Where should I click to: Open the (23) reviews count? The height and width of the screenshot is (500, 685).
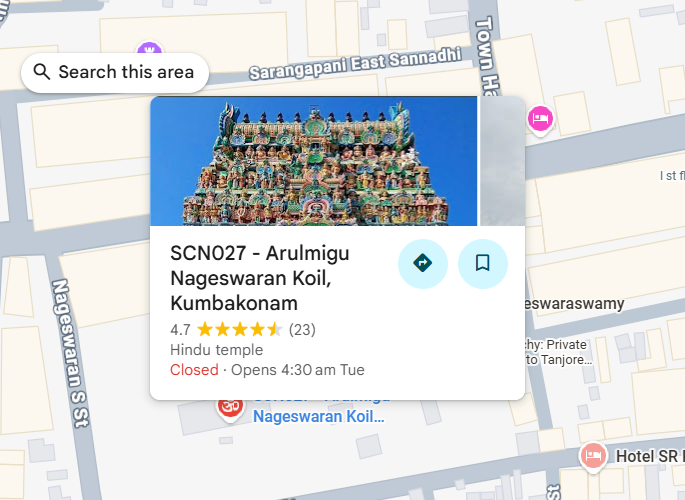(302, 329)
